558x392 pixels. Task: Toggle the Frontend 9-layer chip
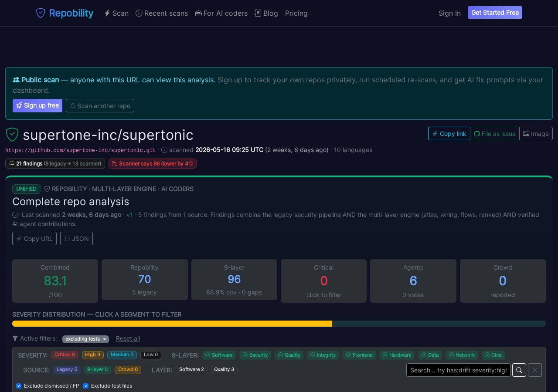click(x=359, y=355)
